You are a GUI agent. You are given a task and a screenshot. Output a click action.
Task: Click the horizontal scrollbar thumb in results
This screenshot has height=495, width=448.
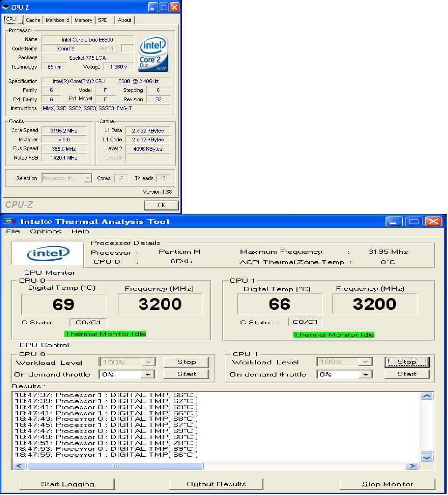(116, 466)
